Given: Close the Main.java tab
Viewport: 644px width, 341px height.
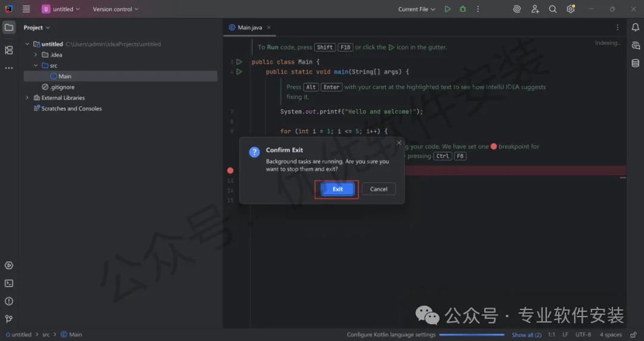Looking at the screenshot, I should pos(268,27).
